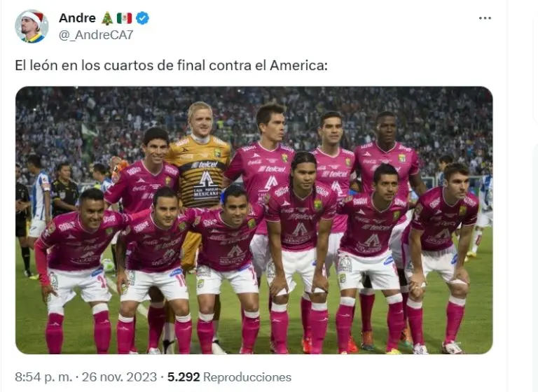This screenshot has height=392, width=538.
Task: Click the Santa hat on avatar
Action: 33,16
